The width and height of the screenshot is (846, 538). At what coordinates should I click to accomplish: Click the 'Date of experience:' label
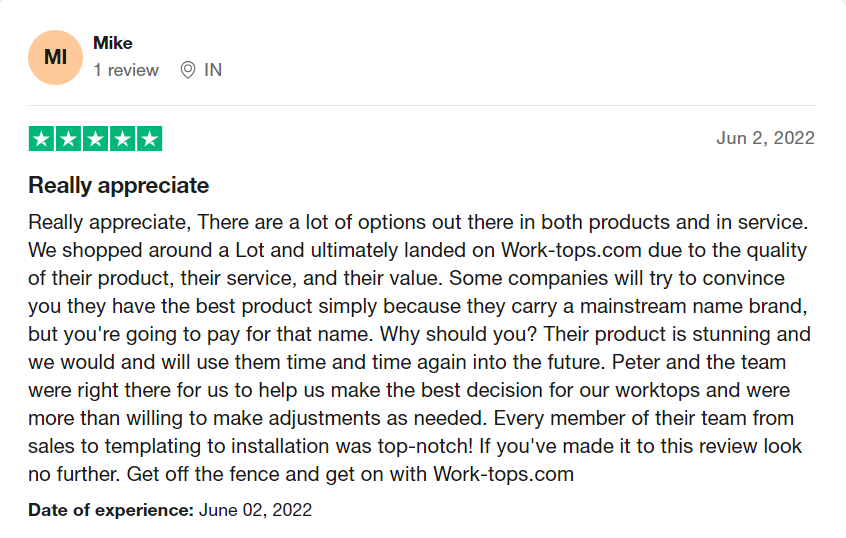pyautogui.click(x=110, y=510)
